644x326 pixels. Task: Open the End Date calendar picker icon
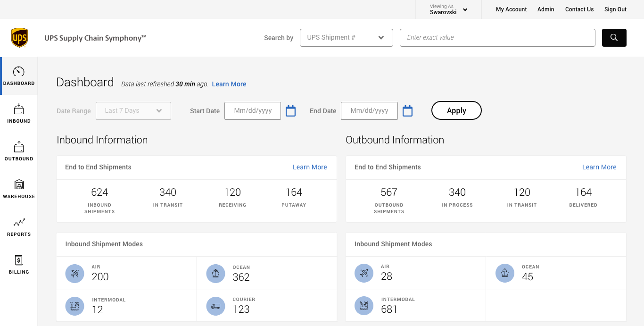pos(408,111)
